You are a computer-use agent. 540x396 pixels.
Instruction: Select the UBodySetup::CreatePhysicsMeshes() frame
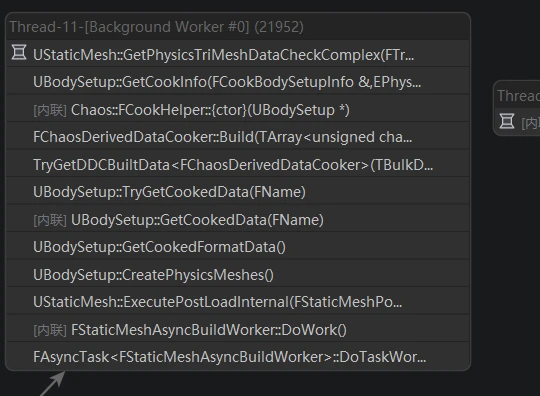pos(238,274)
